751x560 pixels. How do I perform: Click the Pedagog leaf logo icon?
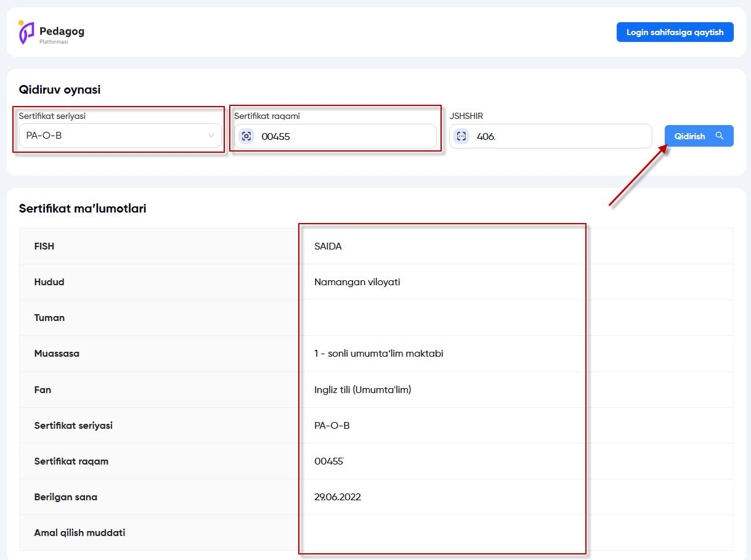26,32
